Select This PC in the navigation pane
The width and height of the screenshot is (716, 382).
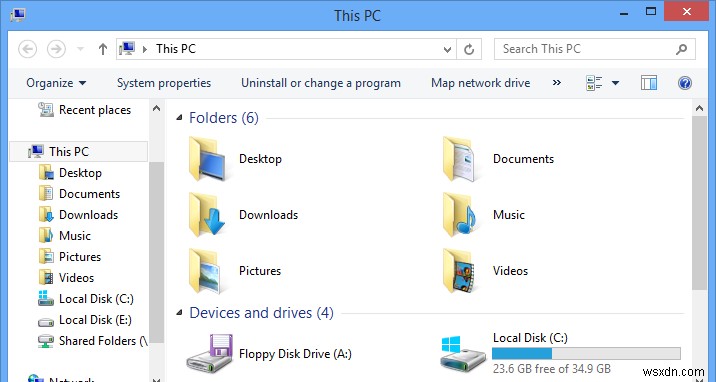point(79,152)
